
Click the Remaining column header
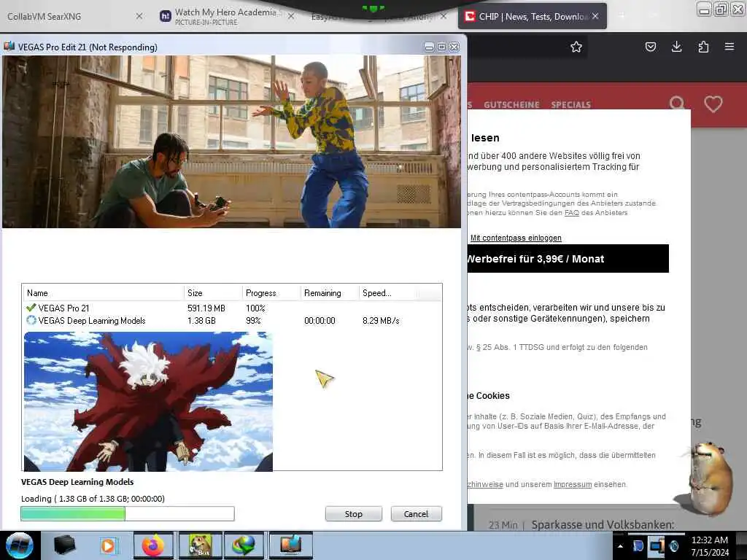[x=330, y=293]
